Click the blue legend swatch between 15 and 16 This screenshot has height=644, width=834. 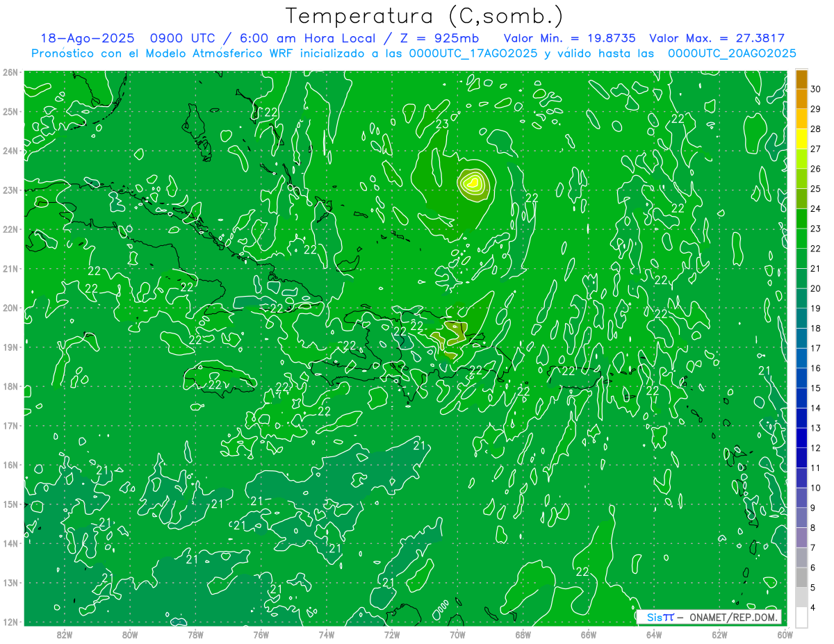tap(802, 378)
